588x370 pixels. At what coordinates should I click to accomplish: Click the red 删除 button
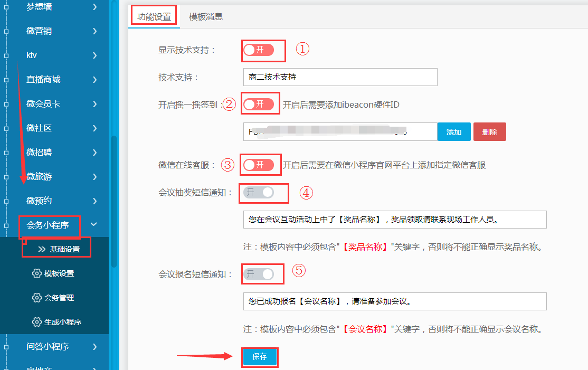click(x=489, y=132)
